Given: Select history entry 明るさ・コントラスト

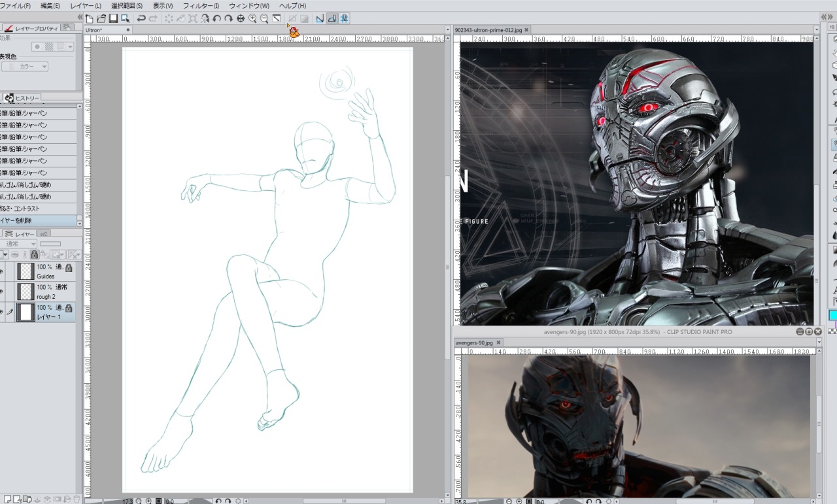Looking at the screenshot, I should (x=38, y=209).
